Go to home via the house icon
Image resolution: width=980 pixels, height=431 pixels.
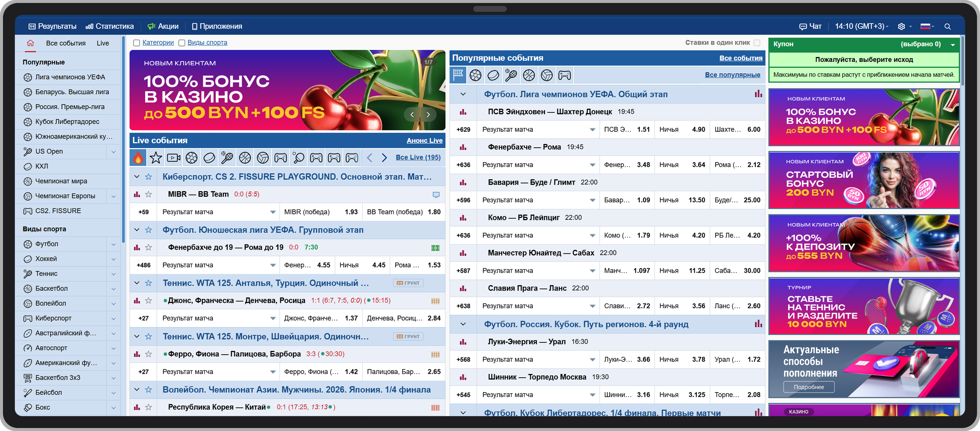coord(30,43)
